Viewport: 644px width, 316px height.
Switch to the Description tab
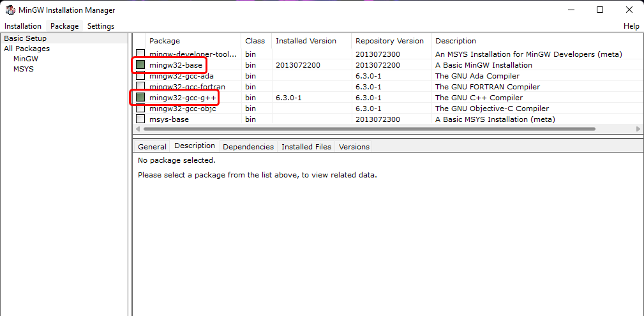click(x=195, y=146)
